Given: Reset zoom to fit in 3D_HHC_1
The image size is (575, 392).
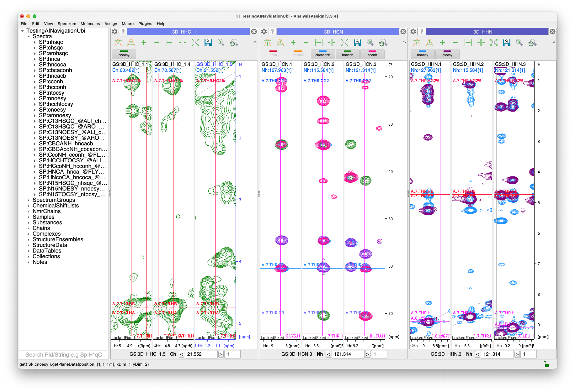Looking at the screenshot, I should point(195,43).
